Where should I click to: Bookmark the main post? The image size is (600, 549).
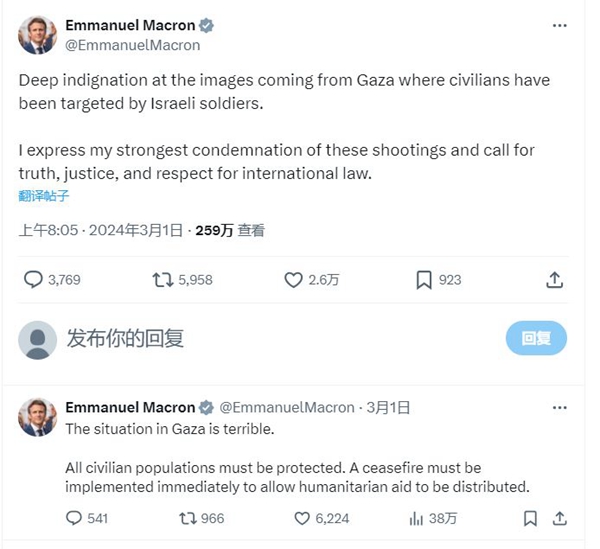click(424, 280)
